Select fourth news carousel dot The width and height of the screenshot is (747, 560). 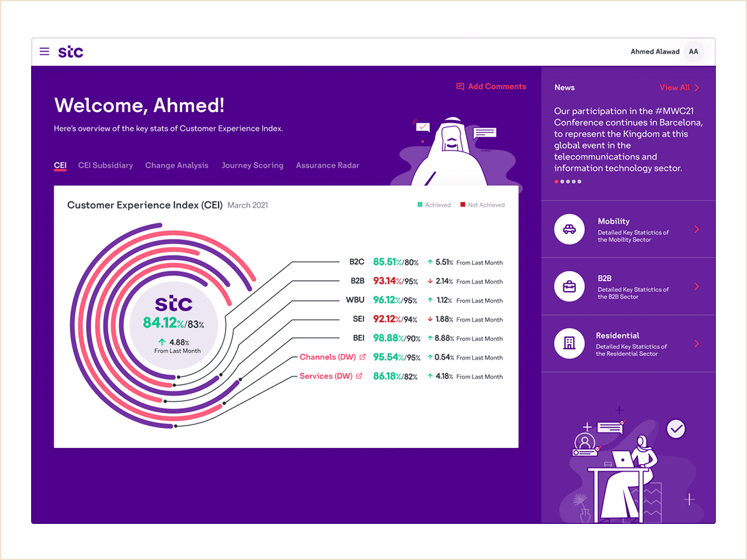573,182
